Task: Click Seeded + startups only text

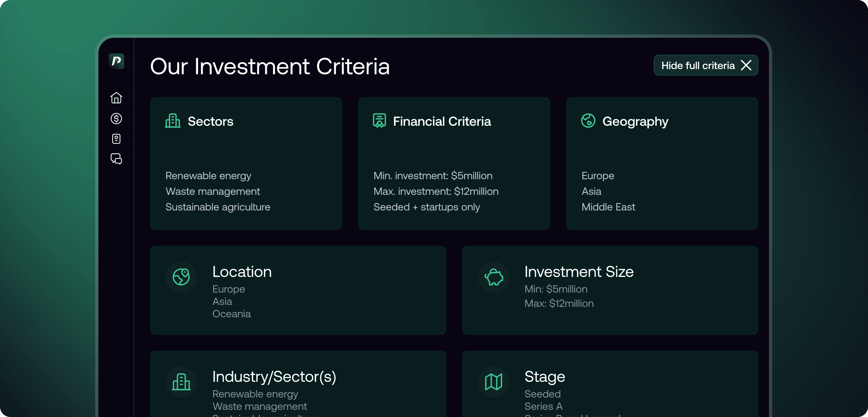Action: (x=427, y=207)
